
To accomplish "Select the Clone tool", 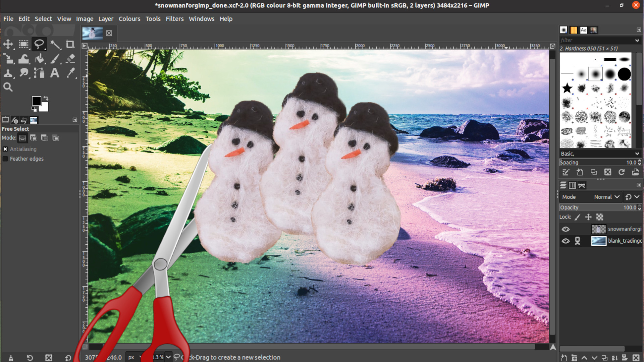I will (x=8, y=72).
